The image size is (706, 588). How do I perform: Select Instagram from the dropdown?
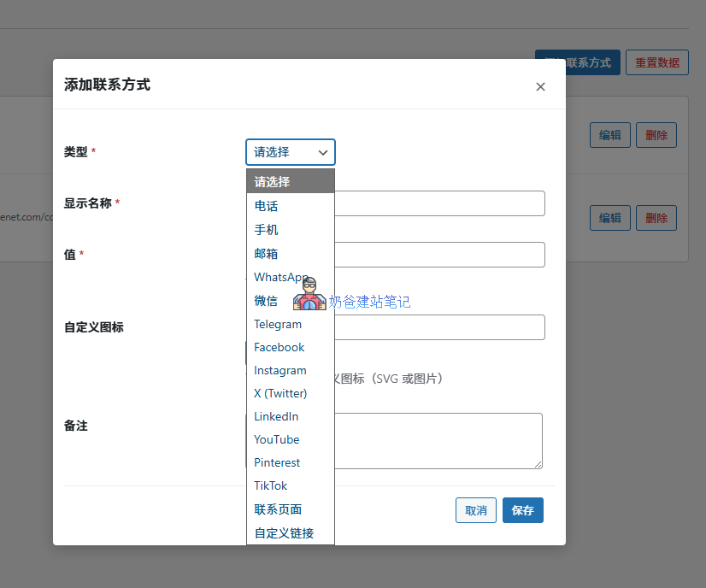pos(279,370)
